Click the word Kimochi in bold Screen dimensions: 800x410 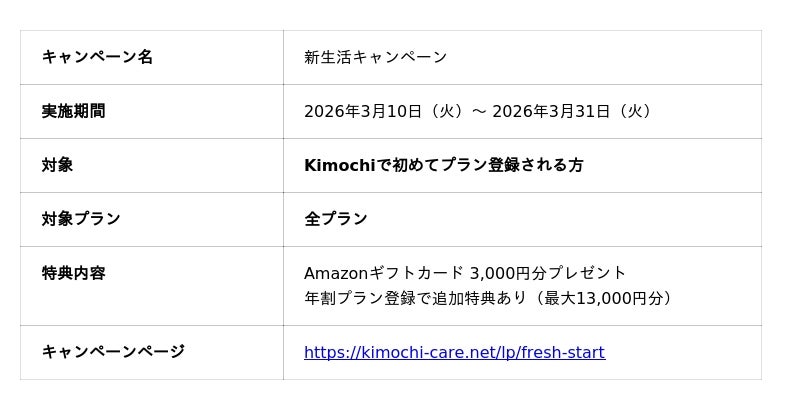tap(340, 165)
